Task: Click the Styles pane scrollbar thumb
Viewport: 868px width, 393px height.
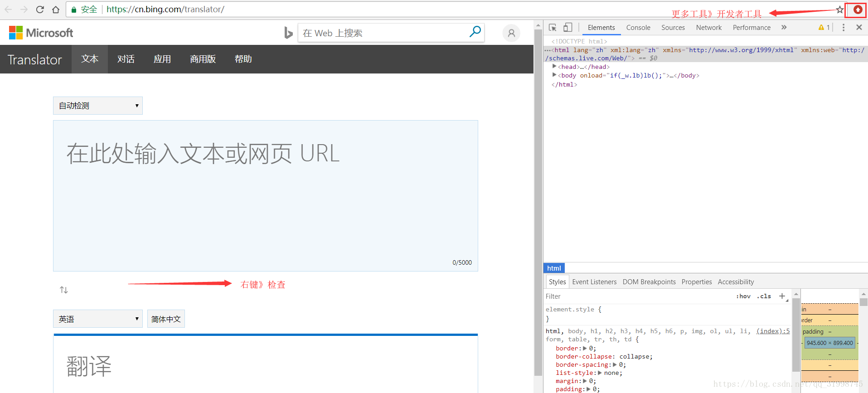Action: point(796,335)
